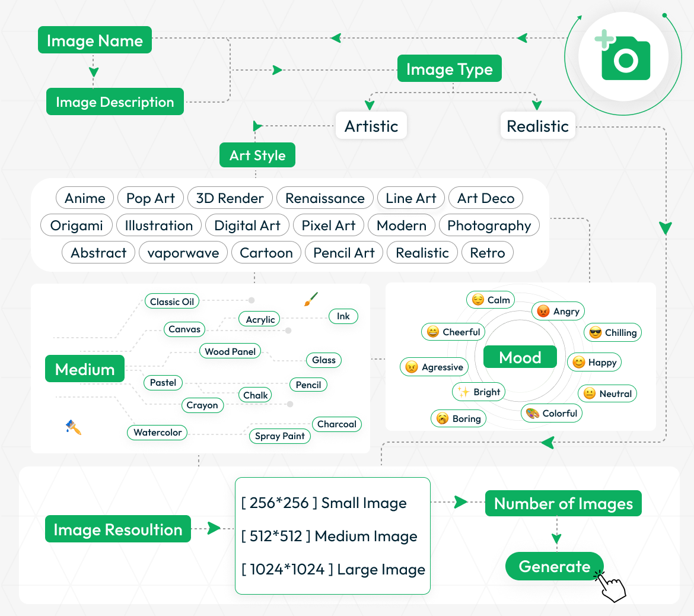The width and height of the screenshot is (694, 616).
Task: Select the Ink medium chip
Action: 343,316
